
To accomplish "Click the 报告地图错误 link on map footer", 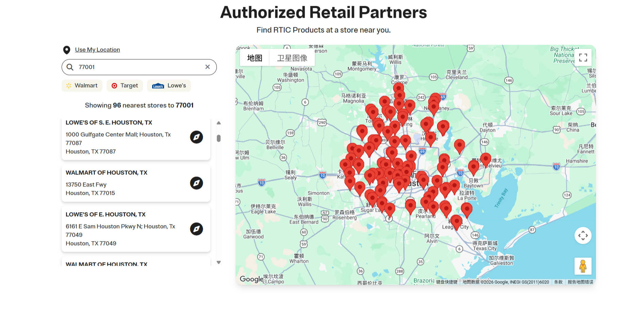I will [580, 282].
